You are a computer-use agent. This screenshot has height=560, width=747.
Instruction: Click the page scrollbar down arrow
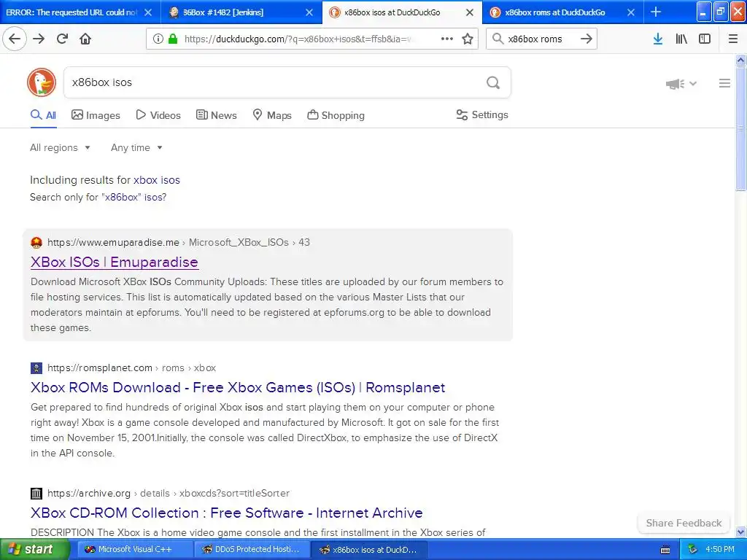tap(741, 532)
